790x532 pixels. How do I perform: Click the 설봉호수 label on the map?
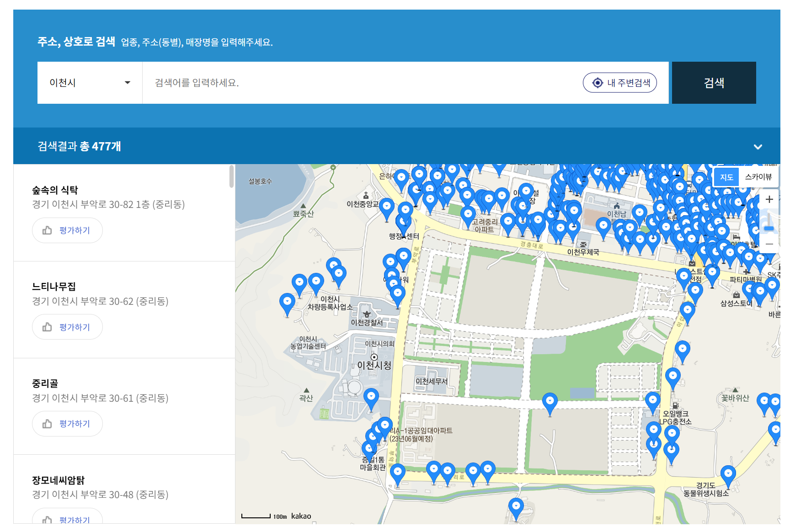point(260,181)
